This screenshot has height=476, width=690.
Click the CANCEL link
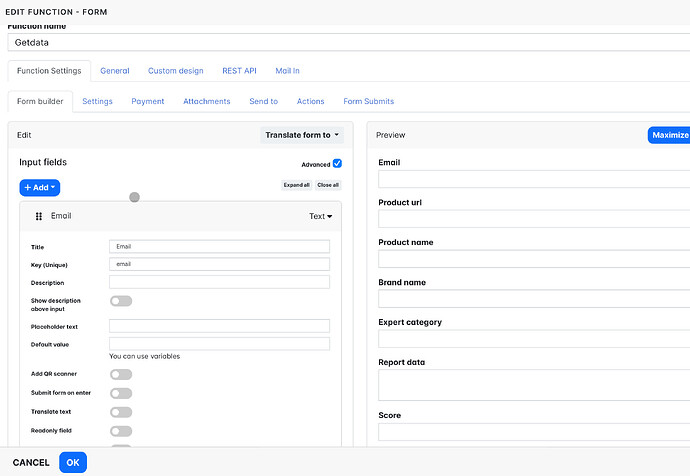click(31, 463)
